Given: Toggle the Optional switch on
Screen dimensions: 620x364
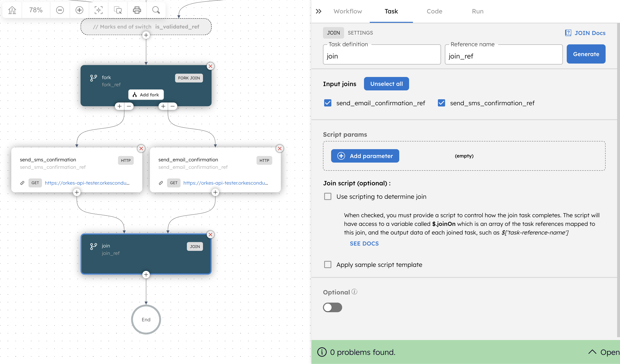Looking at the screenshot, I should pyautogui.click(x=332, y=307).
